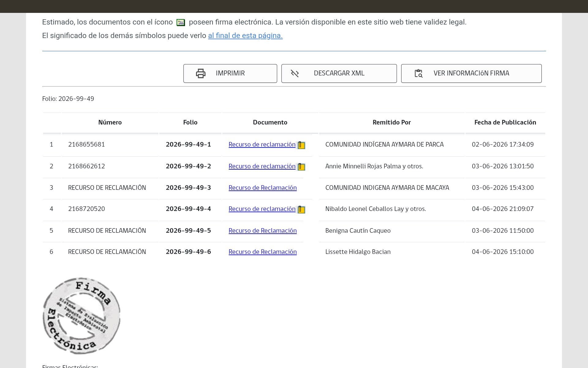588x368 pixels.
Task: Click the XML code icon in DESCARGAR XML
Action: (295, 73)
